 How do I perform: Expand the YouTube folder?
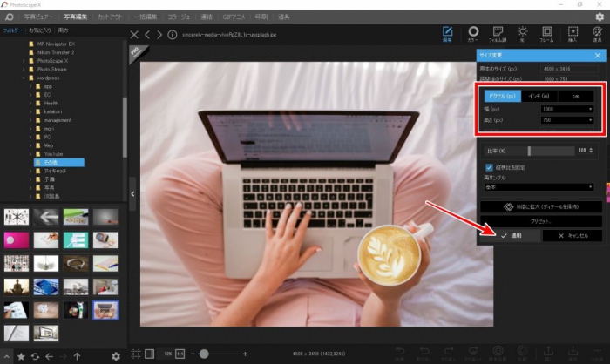point(30,154)
